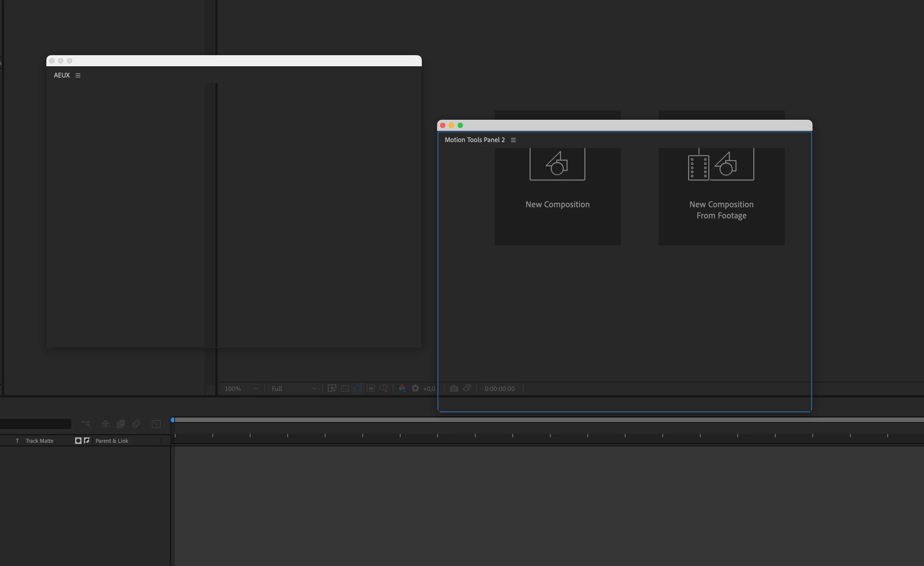This screenshot has height=566, width=924.
Task: Open the AEUX panel menu
Action: [78, 75]
